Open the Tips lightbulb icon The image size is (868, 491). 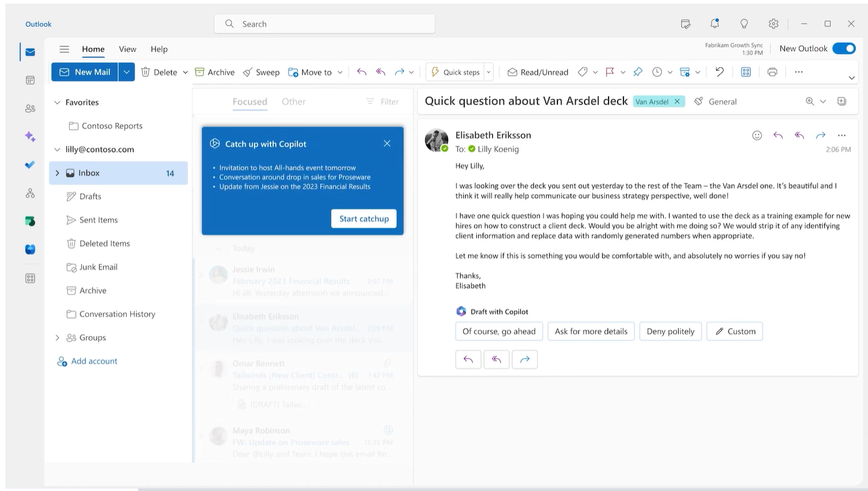[x=744, y=23]
